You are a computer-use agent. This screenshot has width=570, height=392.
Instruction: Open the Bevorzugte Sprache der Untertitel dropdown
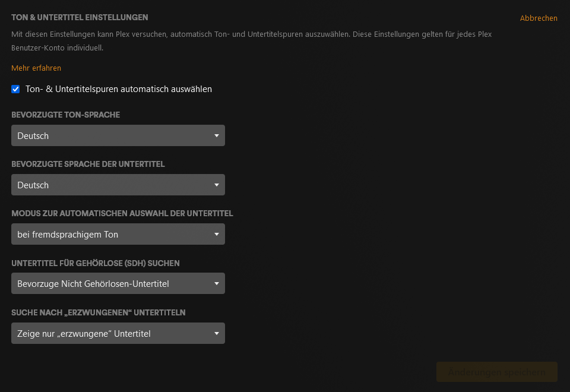[x=118, y=185]
